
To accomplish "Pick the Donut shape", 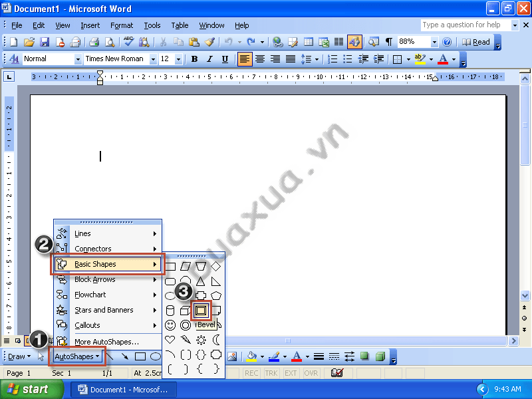I will click(x=186, y=325).
